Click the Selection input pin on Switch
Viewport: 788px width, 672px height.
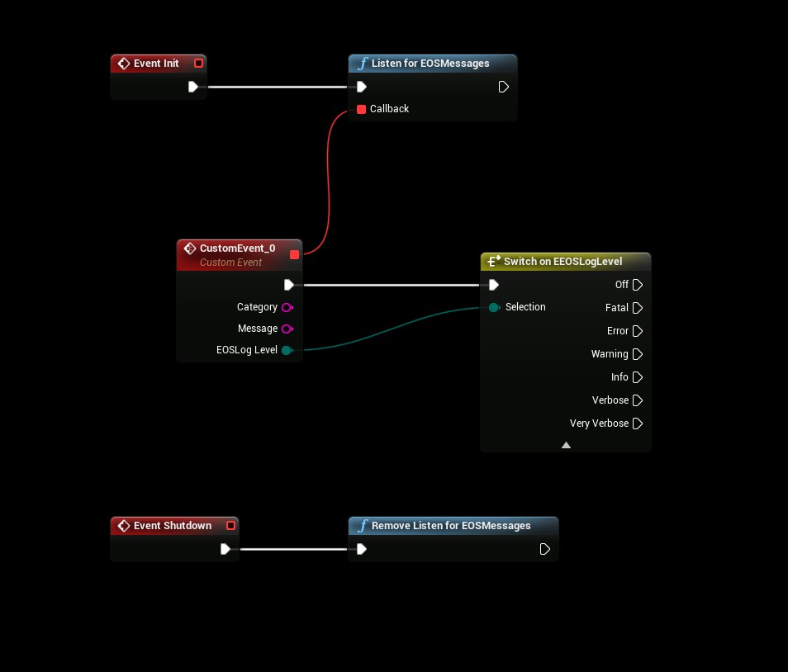click(494, 307)
